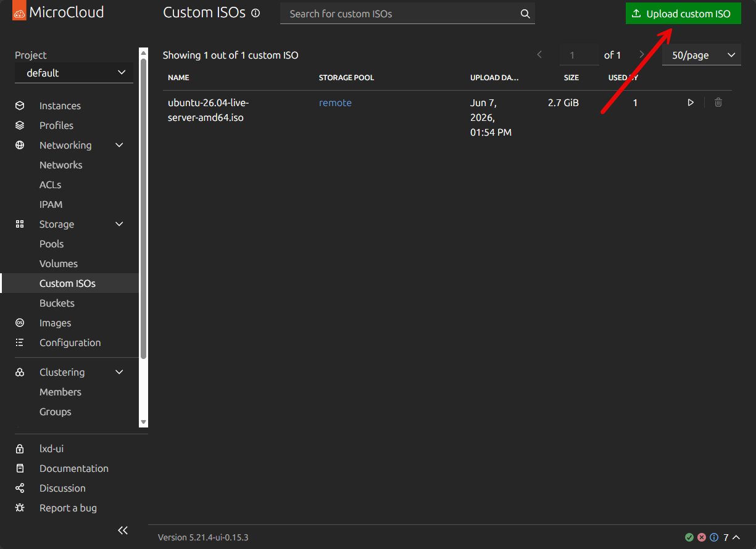Click the Instances cube icon
Viewport: 756px width, 549px height.
20,105
